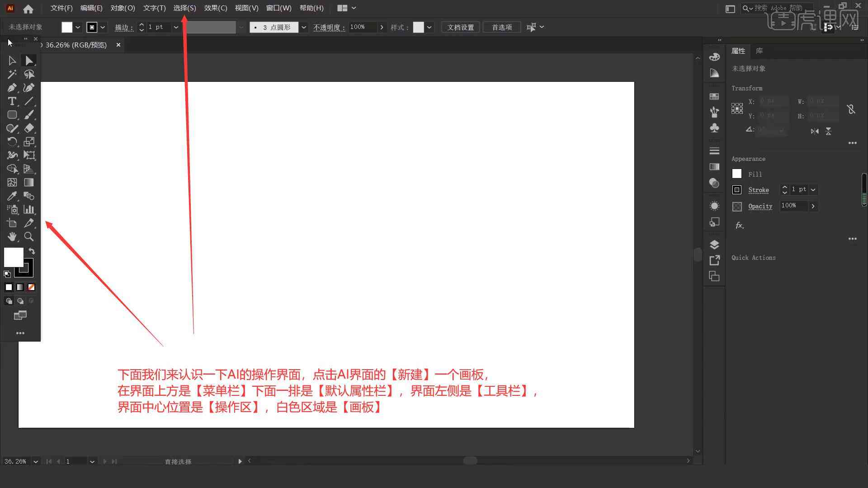Select the Type tool
868x488 pixels.
point(12,101)
